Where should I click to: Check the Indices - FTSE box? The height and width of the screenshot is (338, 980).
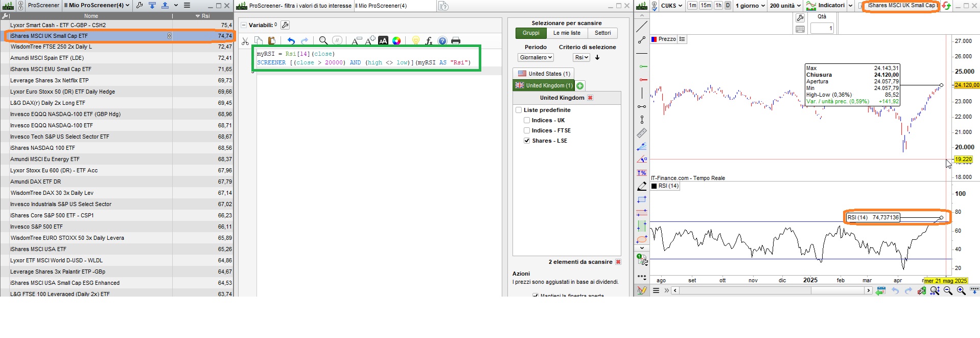[527, 130]
